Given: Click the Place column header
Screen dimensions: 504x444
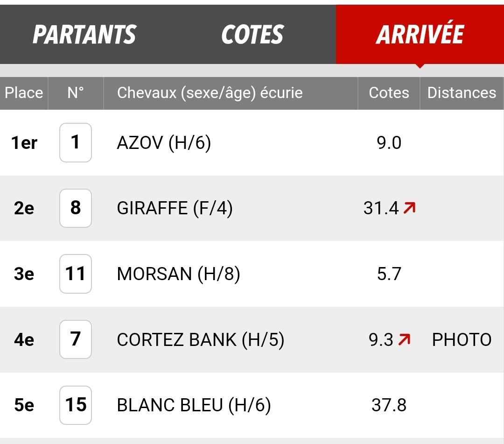Looking at the screenshot, I should pyautogui.click(x=24, y=93).
